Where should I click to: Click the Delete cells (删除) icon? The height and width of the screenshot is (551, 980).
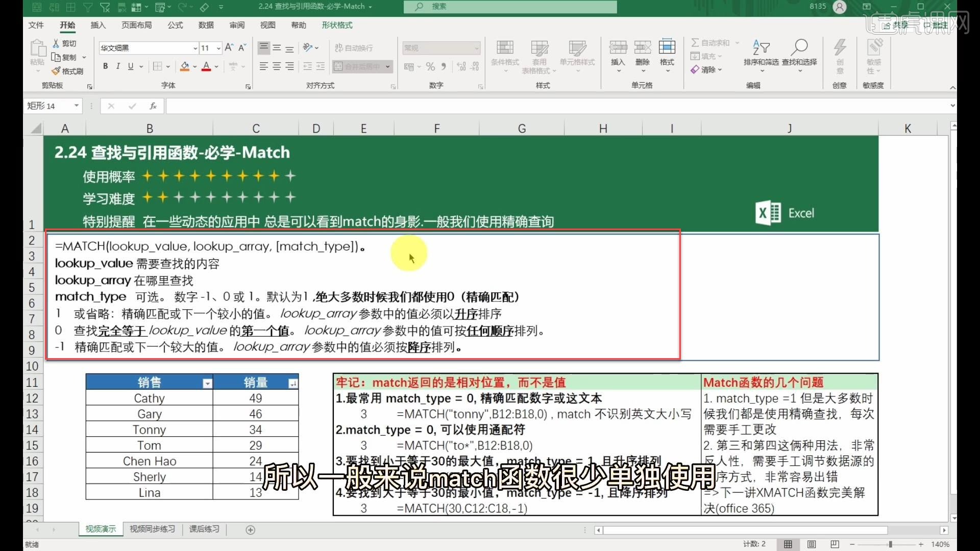click(x=643, y=47)
